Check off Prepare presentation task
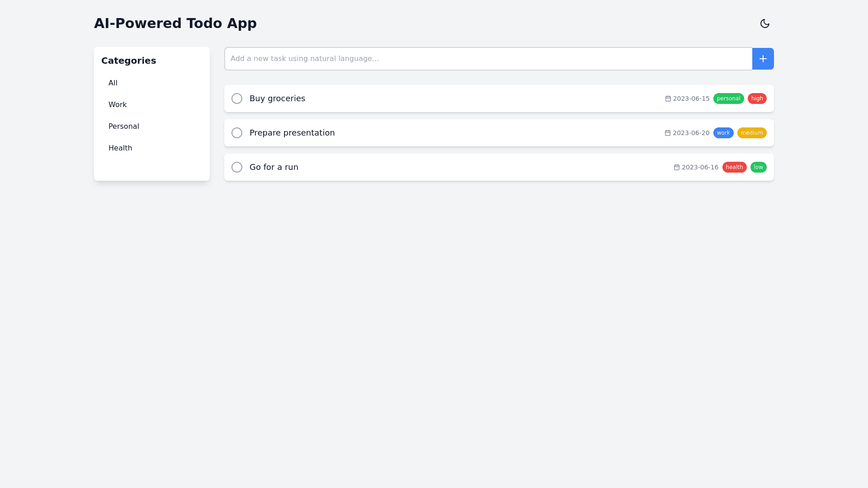This screenshot has width=868, height=488. pos(237,133)
